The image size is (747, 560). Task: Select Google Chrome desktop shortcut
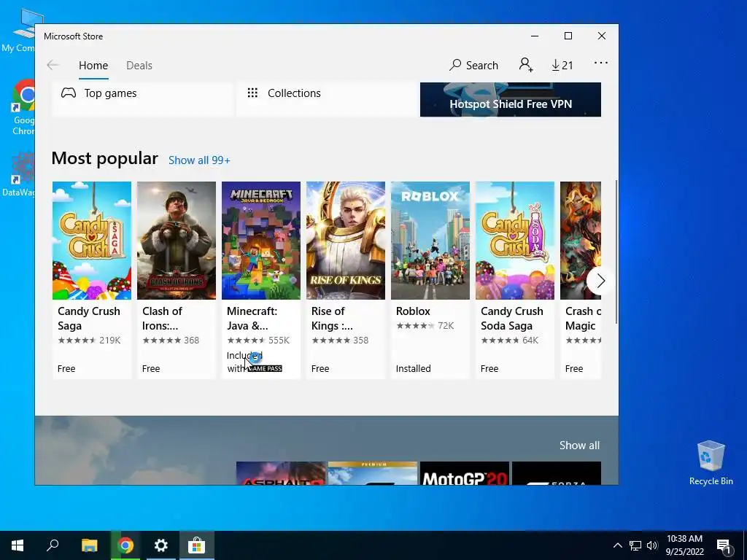coord(23,107)
